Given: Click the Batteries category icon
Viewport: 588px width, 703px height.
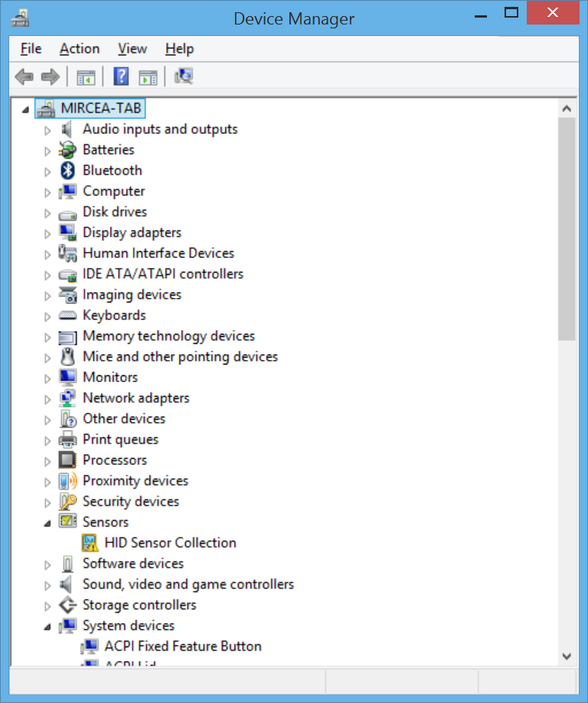Looking at the screenshot, I should tap(68, 150).
